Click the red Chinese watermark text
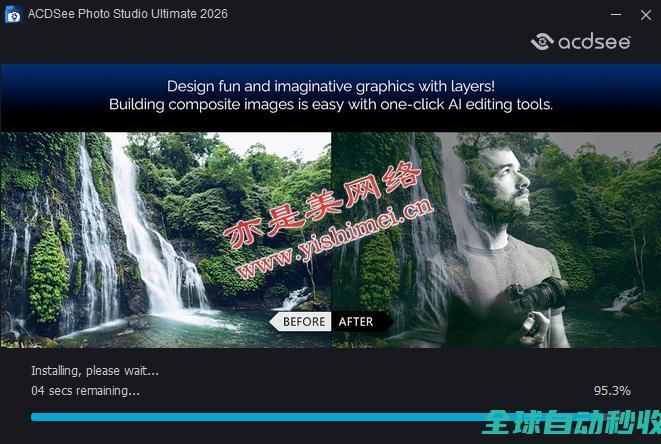 [x=325, y=200]
